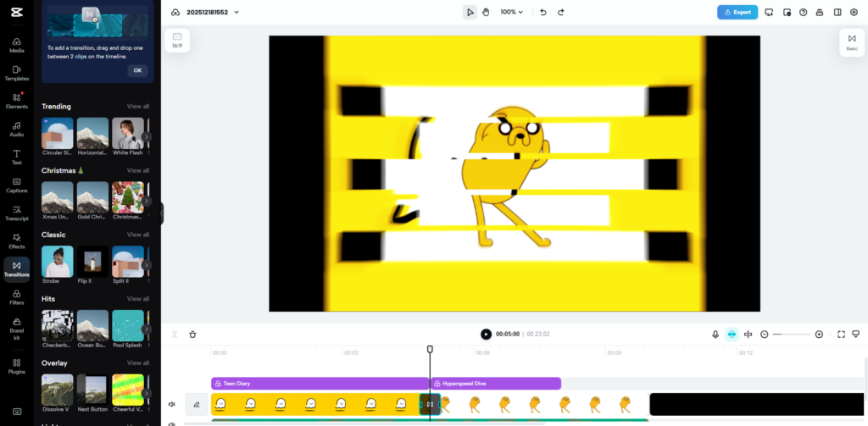Open the Effects panel in sidebar
868x426 pixels.
pos(16,241)
